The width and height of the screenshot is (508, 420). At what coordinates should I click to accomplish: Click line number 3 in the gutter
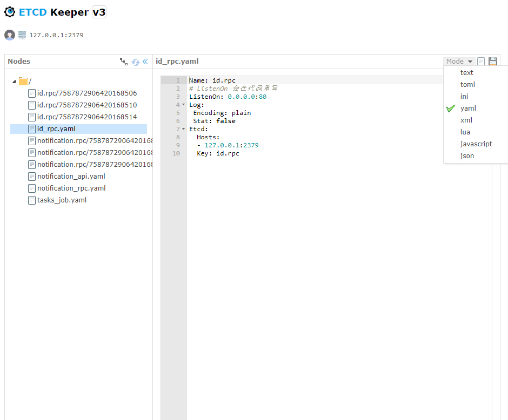pos(178,97)
